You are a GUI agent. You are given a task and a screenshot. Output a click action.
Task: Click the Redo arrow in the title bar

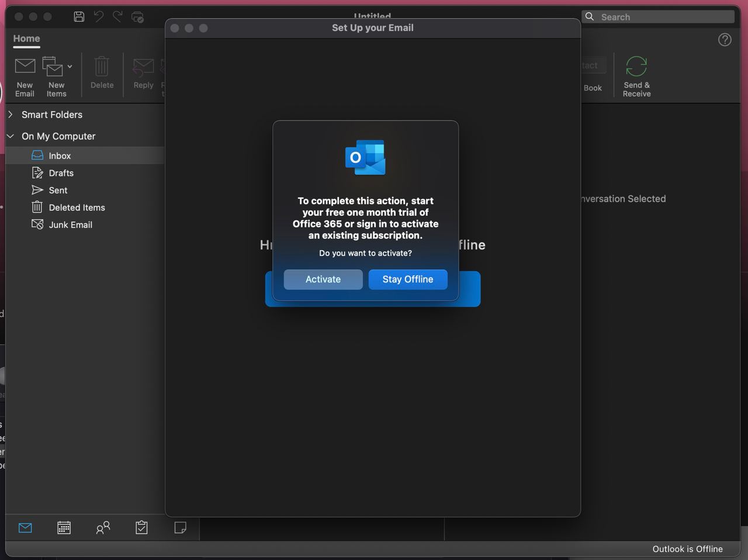[118, 16]
